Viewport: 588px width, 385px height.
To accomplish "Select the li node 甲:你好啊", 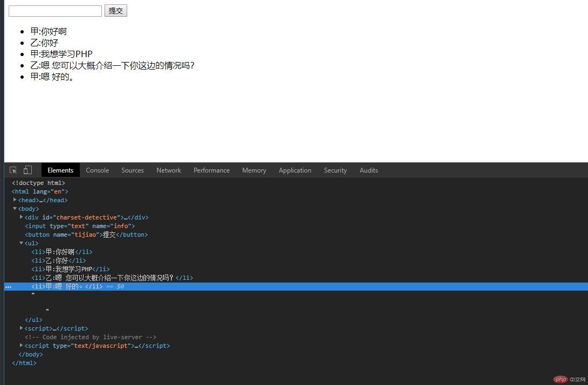I will coord(62,252).
